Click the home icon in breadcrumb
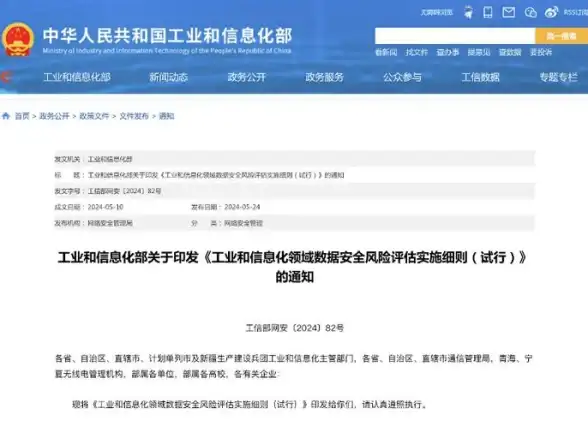Screen dimensions: 588x423 click(6, 116)
